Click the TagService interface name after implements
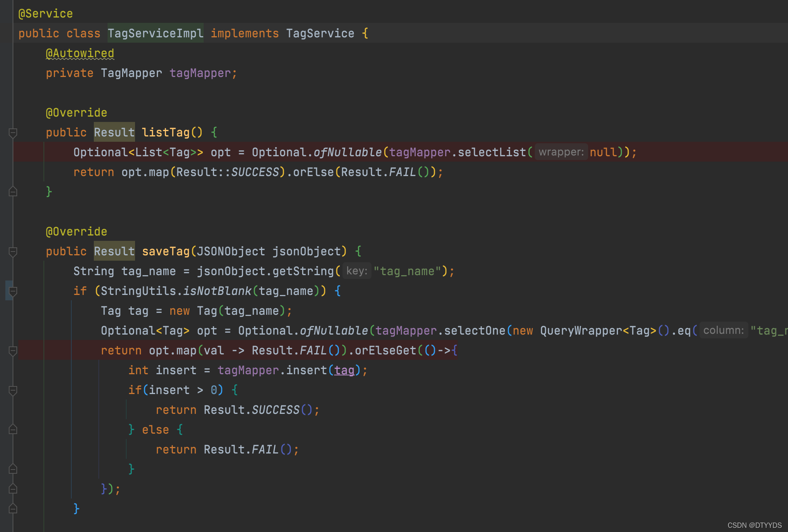Image resolution: width=788 pixels, height=532 pixels. point(320,34)
